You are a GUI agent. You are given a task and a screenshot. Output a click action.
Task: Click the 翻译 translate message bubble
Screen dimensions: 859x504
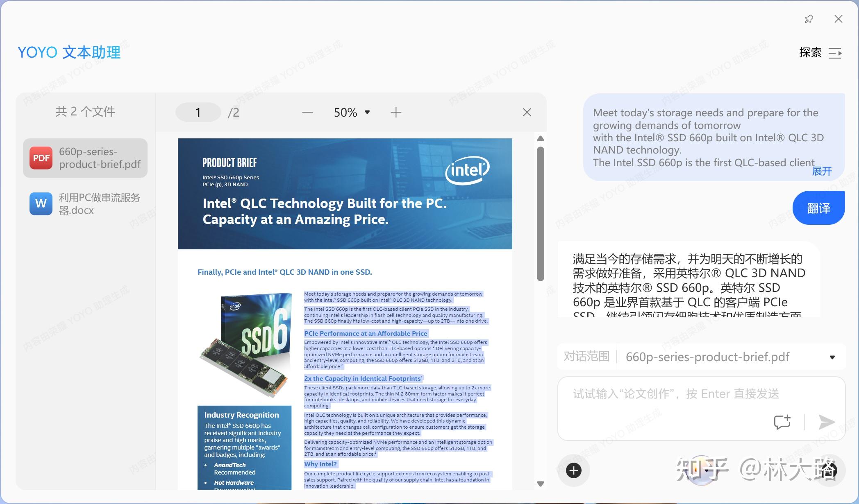point(819,208)
